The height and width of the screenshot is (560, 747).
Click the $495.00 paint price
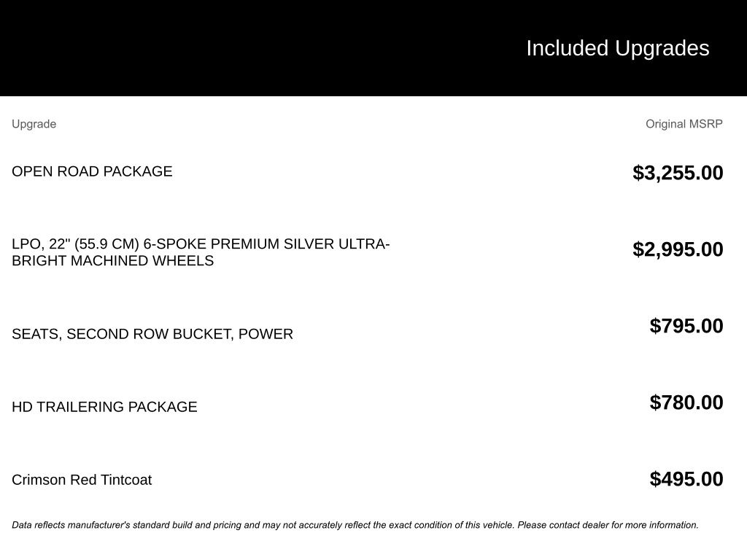[x=686, y=479]
